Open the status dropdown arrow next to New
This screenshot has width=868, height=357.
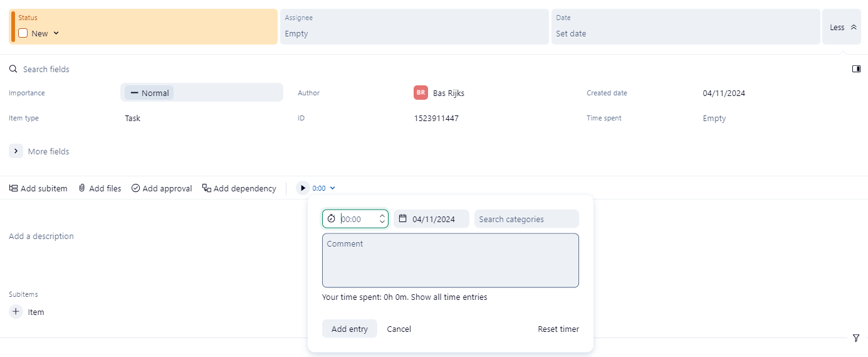[x=56, y=33]
